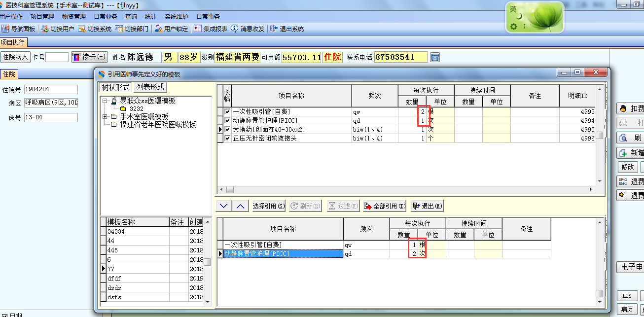Screen dimensions: 644x317
Task: Select template row 34334
Action: click(152, 231)
